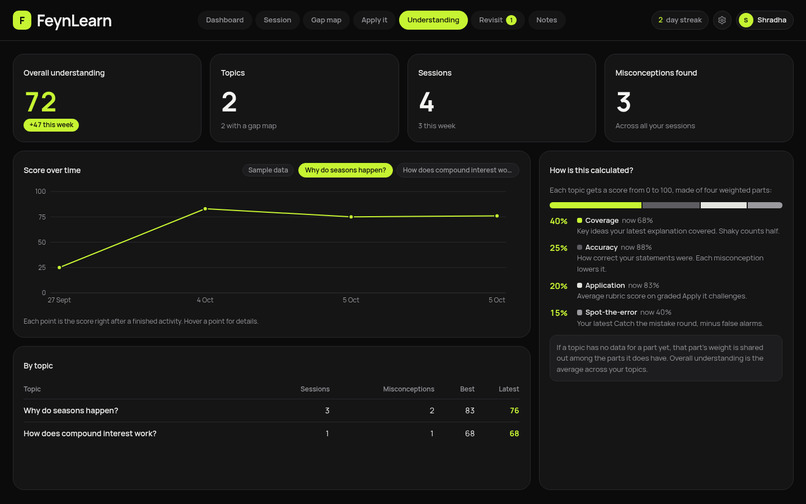The height and width of the screenshot is (504, 806).
Task: Switch to the Gap map tab
Action: coord(326,20)
